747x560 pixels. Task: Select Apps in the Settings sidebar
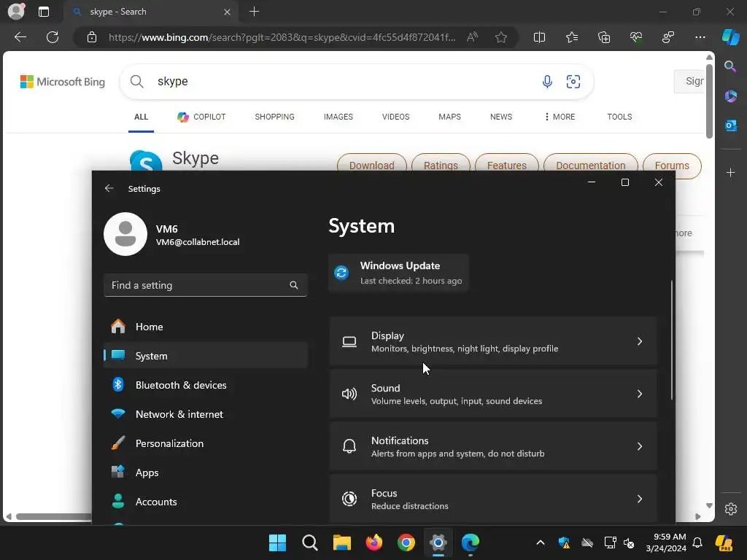[x=205, y=472]
